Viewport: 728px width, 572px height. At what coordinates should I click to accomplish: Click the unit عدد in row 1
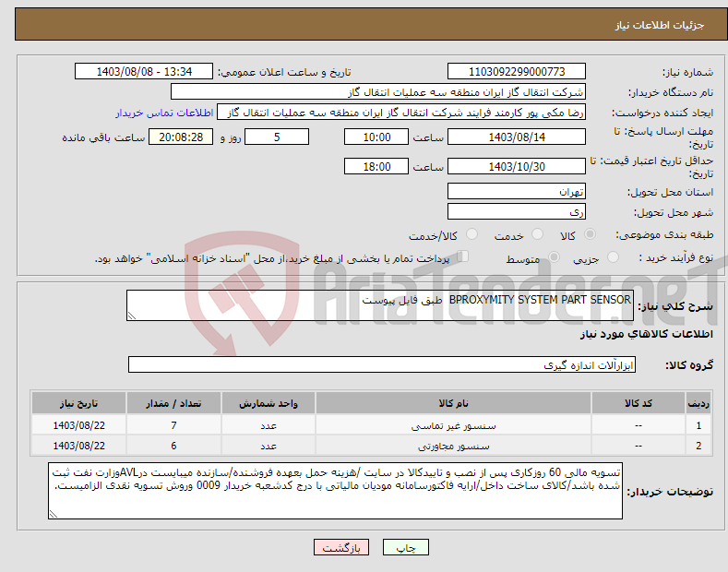point(269,425)
